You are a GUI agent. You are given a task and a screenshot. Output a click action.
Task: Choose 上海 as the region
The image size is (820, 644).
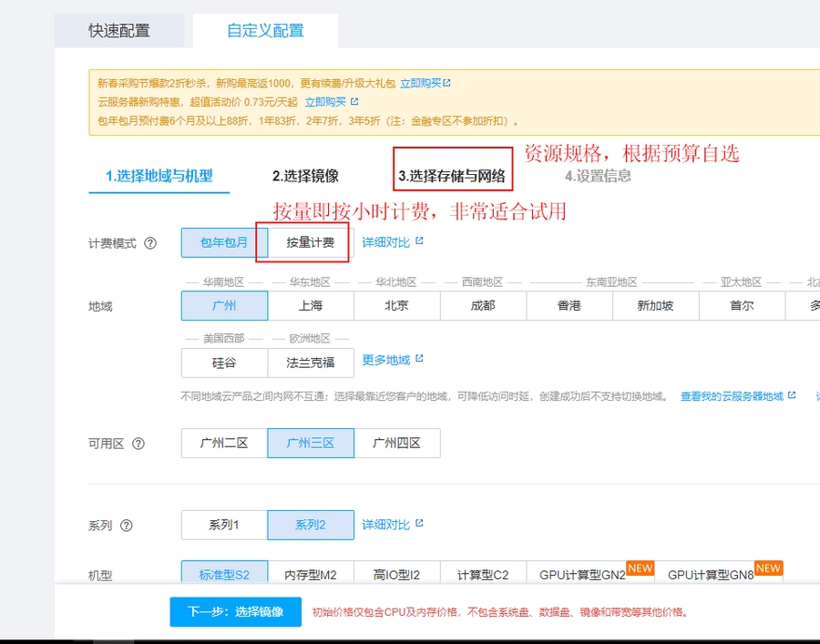point(310,306)
